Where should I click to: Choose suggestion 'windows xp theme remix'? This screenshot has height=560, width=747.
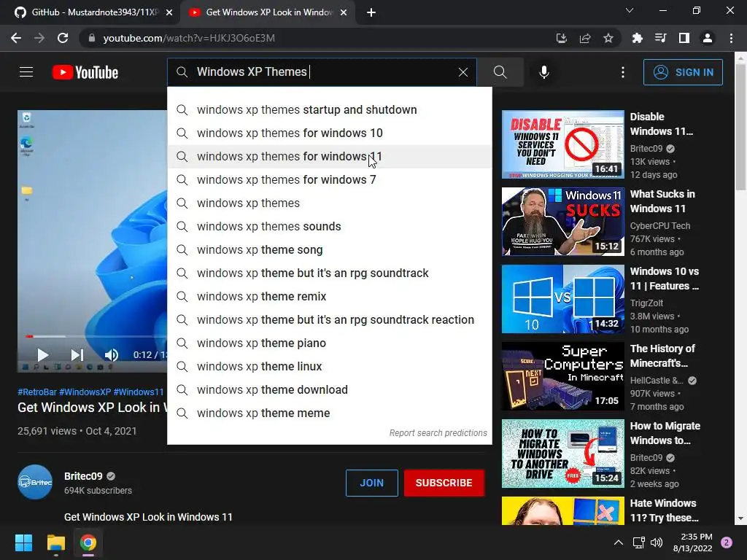pyautogui.click(x=329, y=296)
